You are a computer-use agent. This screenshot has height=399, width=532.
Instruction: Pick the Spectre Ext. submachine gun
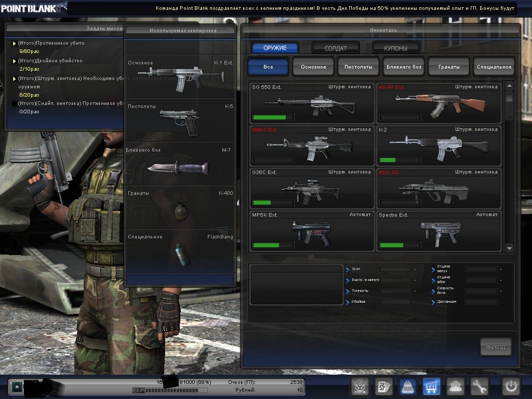pyautogui.click(x=438, y=231)
